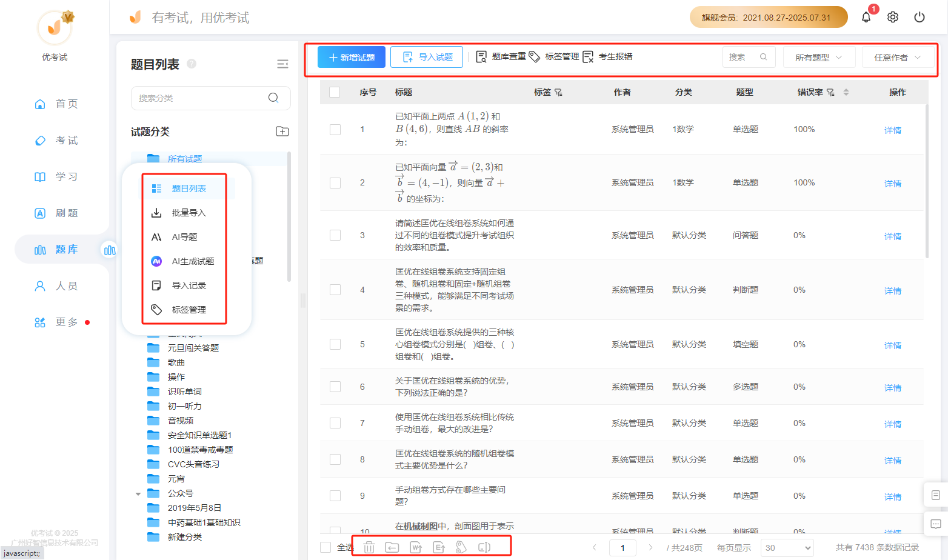Check the checkbox for row 5
The image size is (948, 560).
(335, 344)
